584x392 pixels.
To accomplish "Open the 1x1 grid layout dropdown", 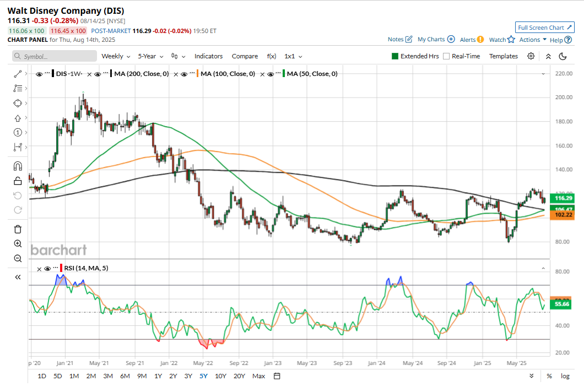I will point(293,56).
